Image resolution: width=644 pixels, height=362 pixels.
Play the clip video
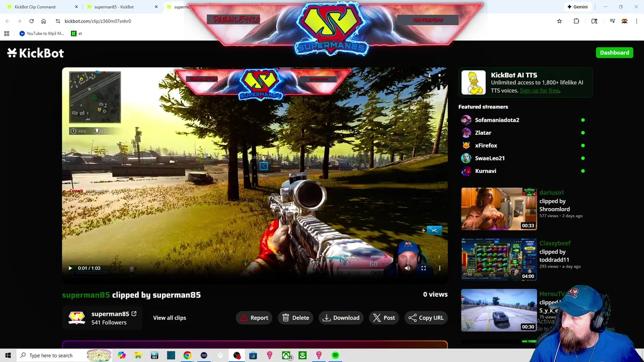pos(70,268)
